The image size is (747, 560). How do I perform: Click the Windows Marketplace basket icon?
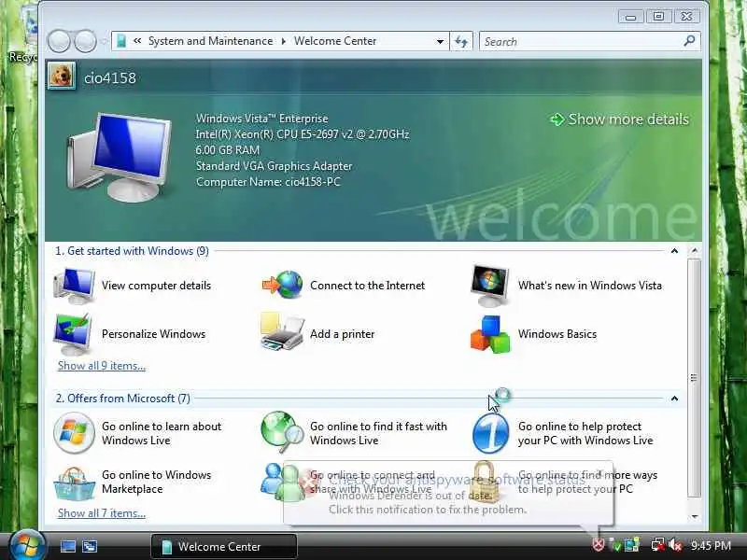click(74, 483)
